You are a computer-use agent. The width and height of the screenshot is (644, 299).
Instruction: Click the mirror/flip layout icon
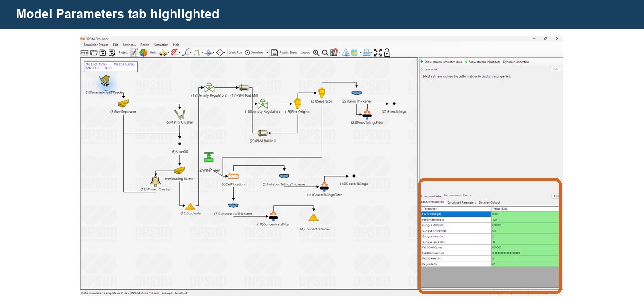[x=345, y=52]
